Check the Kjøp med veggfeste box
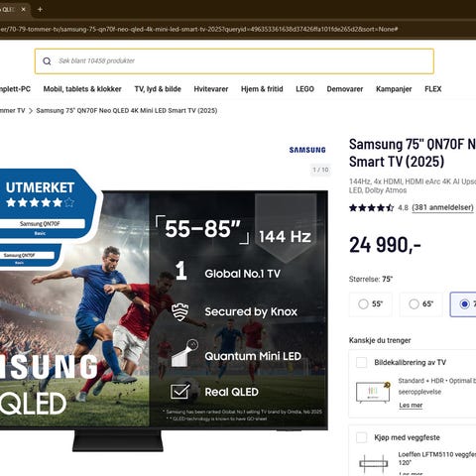 click(x=361, y=437)
